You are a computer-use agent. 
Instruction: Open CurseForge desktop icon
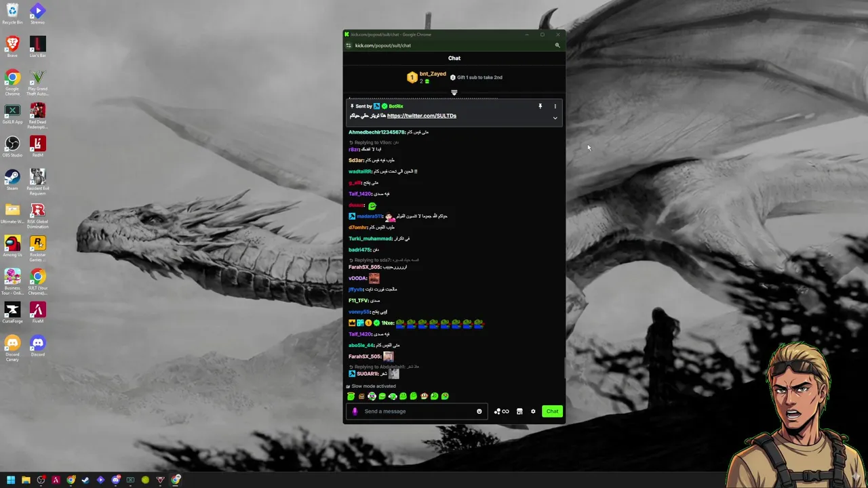tap(12, 312)
